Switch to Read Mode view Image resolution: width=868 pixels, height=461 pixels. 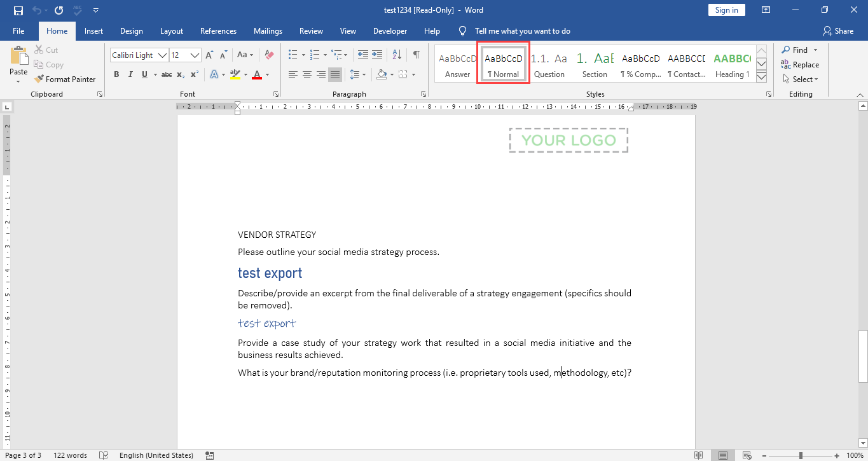click(x=699, y=455)
